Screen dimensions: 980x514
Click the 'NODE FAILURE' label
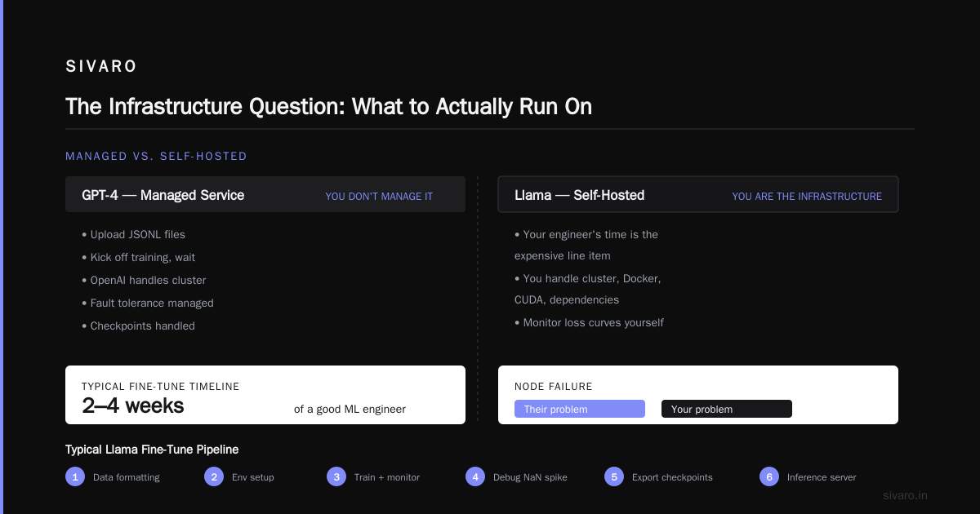pyautogui.click(x=554, y=387)
